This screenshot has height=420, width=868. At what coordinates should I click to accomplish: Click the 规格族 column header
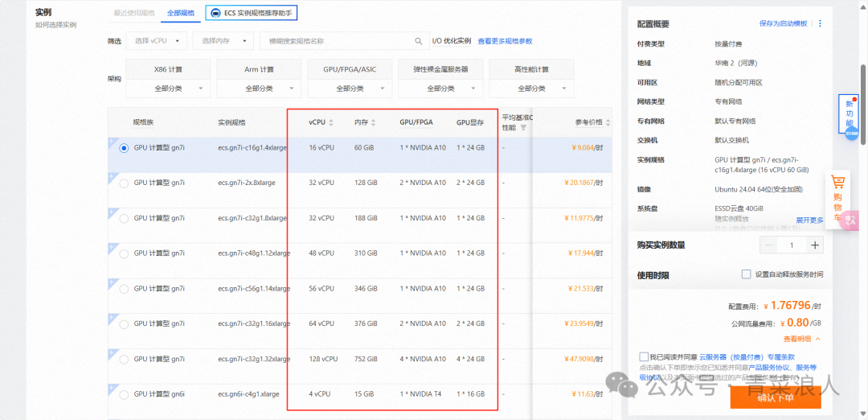click(143, 122)
